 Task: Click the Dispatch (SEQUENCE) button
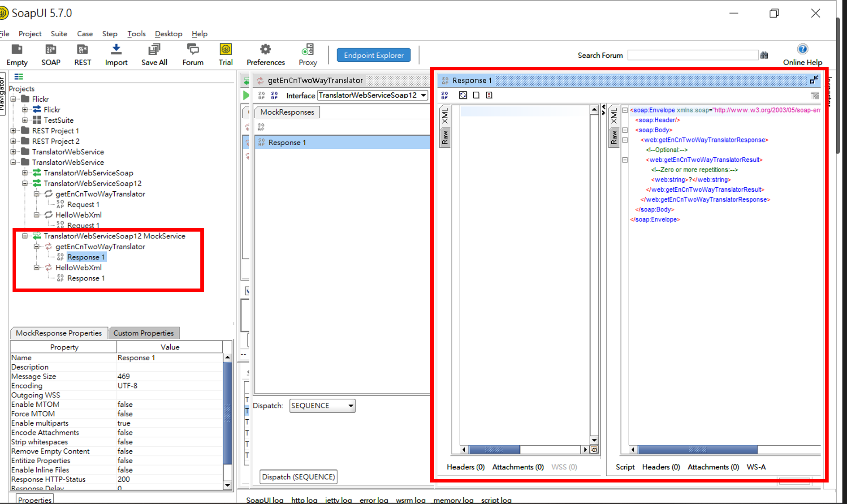tap(298, 477)
